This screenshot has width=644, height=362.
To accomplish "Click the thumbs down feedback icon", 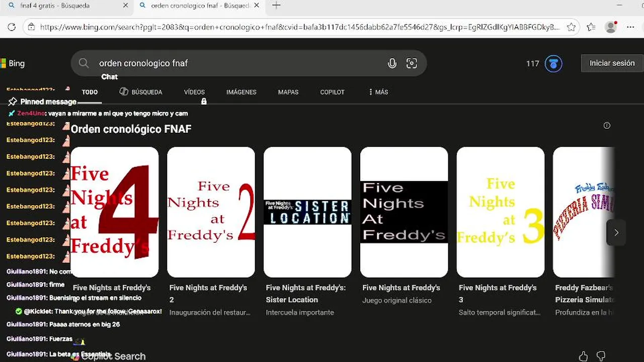I will point(601,356).
